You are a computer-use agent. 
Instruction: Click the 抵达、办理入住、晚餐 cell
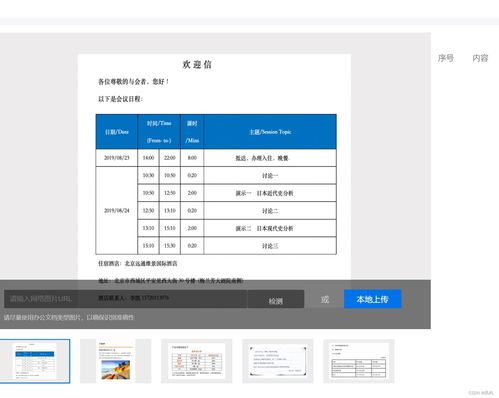(270, 158)
